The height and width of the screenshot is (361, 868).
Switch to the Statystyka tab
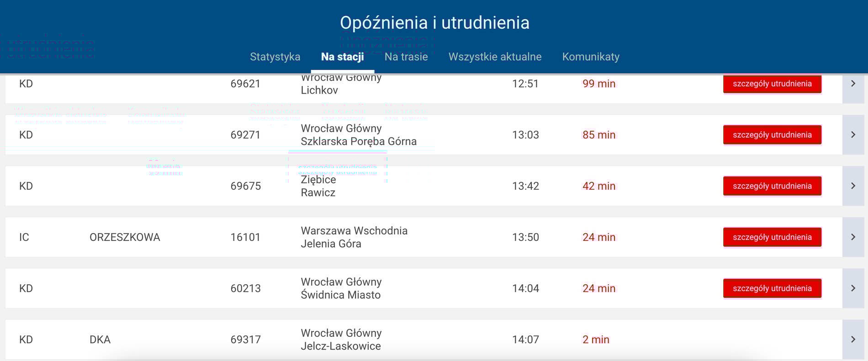pos(275,57)
